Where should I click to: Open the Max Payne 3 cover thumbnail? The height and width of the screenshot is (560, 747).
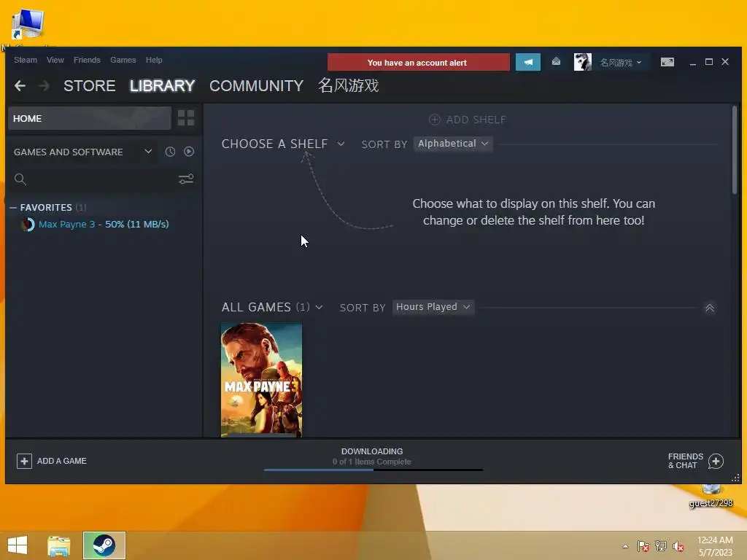tap(262, 380)
